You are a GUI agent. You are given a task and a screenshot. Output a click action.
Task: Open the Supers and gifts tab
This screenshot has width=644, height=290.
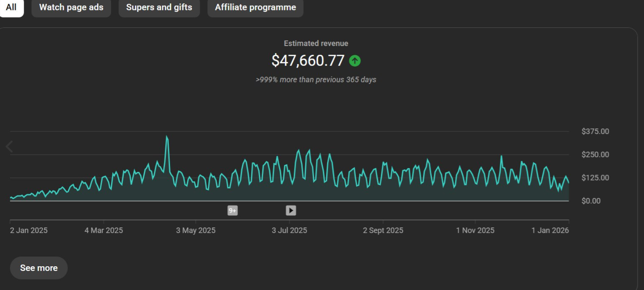click(x=159, y=7)
